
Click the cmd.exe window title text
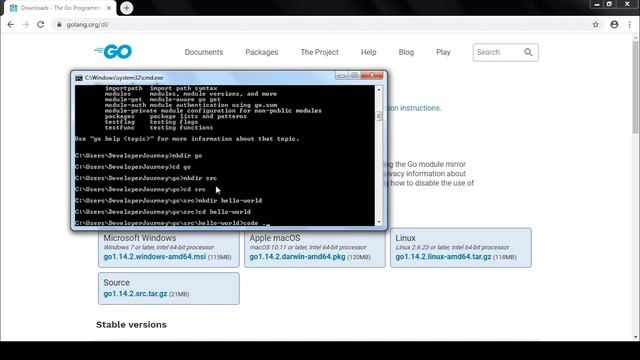pyautogui.click(x=124, y=78)
